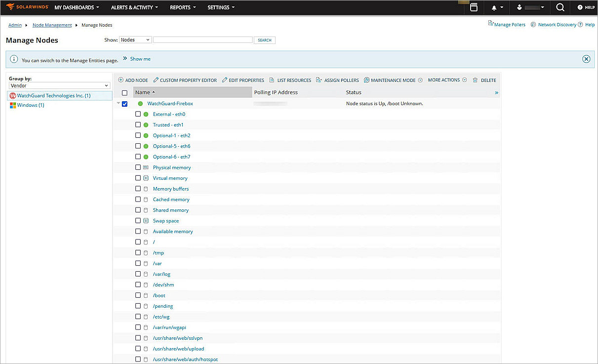Open the Add Node tool
Viewport: 598px width, 364px height.
132,80
